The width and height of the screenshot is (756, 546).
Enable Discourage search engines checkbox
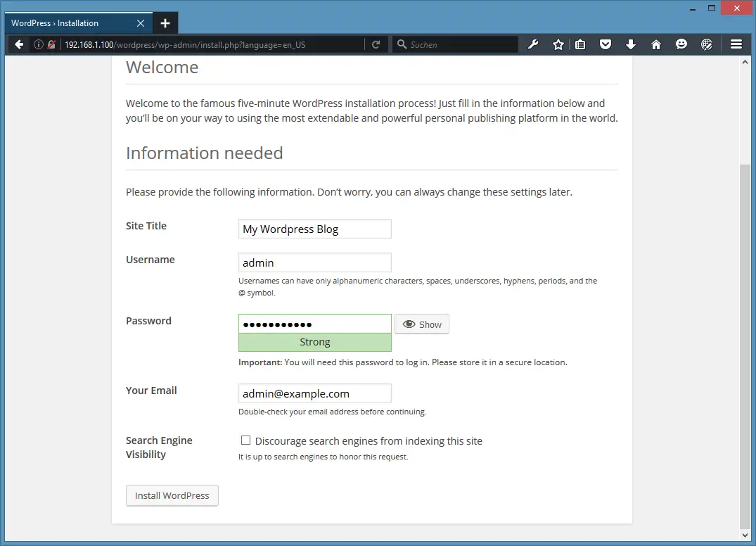pyautogui.click(x=246, y=440)
